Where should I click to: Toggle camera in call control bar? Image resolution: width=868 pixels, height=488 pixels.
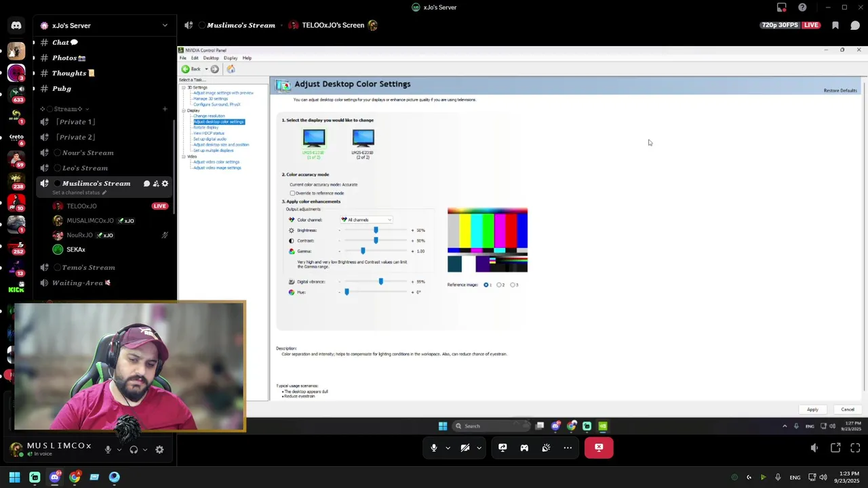tap(465, 447)
